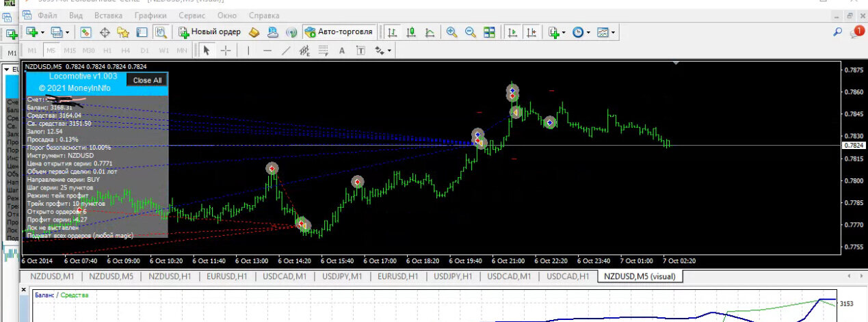Toggle the Terminal panel icon
The height and width of the screenshot is (322, 868).
coord(142,32)
